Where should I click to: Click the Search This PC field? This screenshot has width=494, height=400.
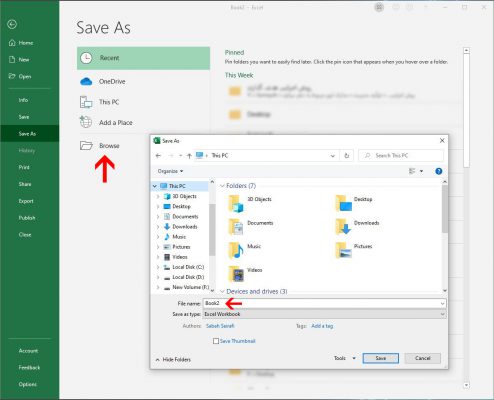(x=401, y=156)
